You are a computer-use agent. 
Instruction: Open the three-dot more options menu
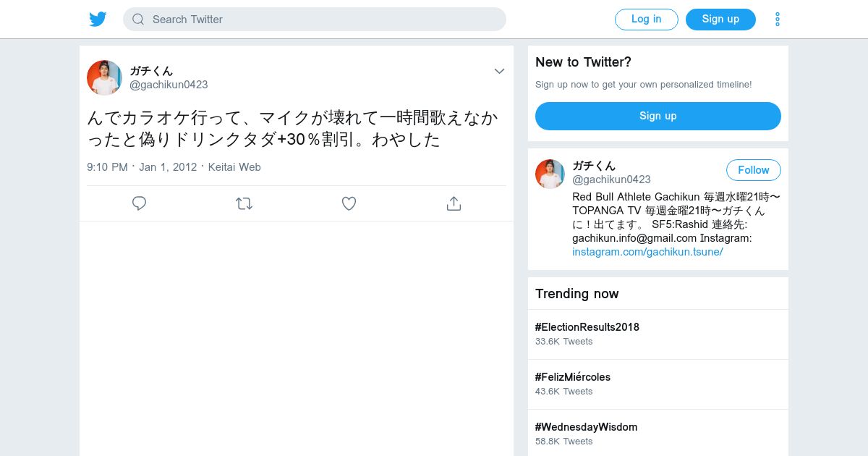click(778, 20)
